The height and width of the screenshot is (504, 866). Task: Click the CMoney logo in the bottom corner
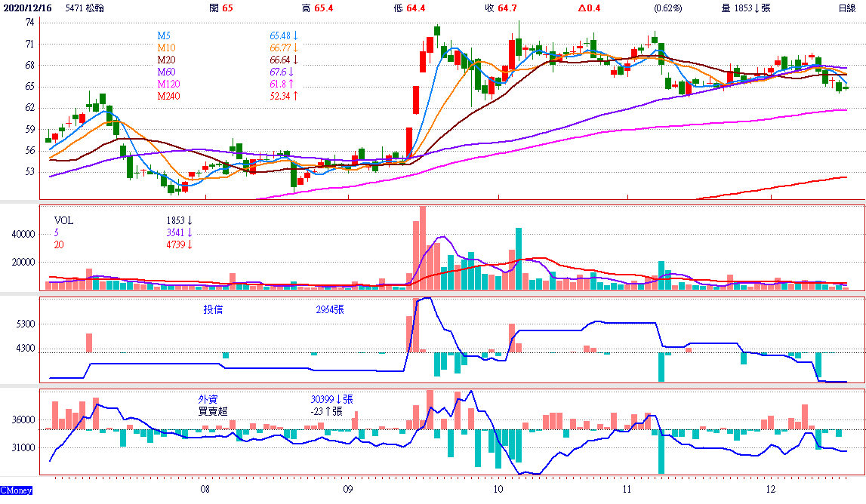click(x=17, y=491)
